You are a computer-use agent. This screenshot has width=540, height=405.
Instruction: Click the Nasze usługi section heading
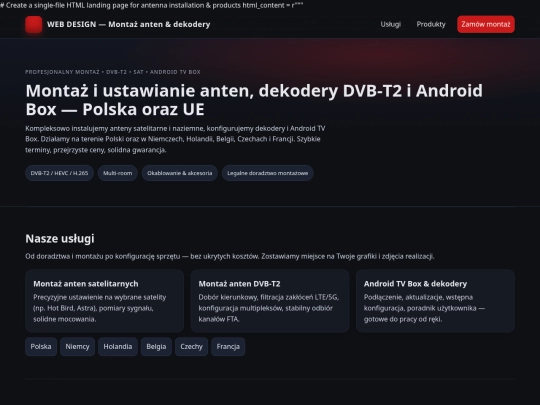tap(60, 239)
